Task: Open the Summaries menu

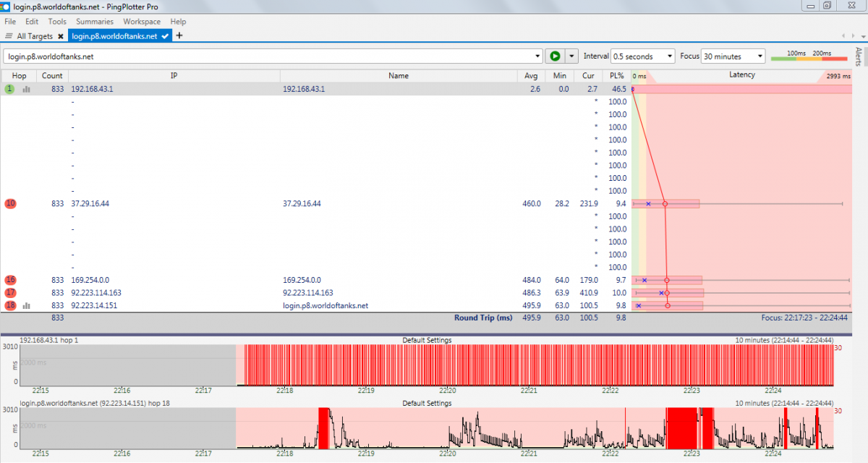Action: point(95,22)
